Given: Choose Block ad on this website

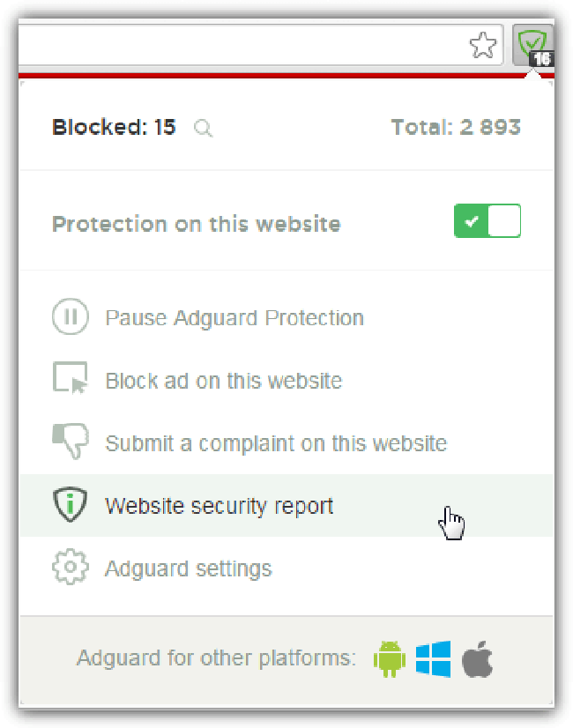Looking at the screenshot, I should (223, 381).
